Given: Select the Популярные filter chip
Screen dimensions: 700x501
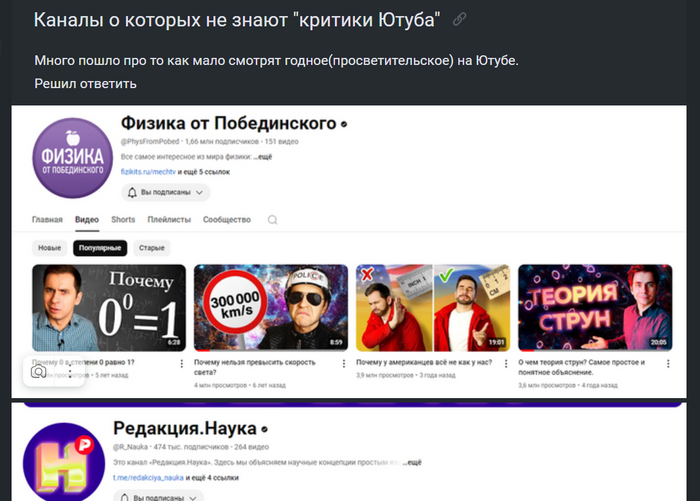Looking at the screenshot, I should [100, 248].
